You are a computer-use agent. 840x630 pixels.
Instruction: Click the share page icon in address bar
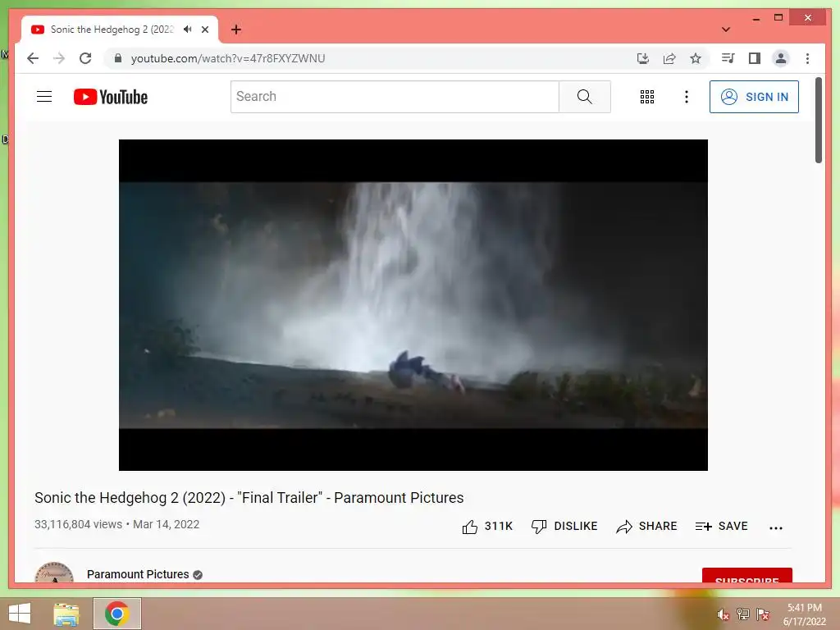(x=669, y=58)
